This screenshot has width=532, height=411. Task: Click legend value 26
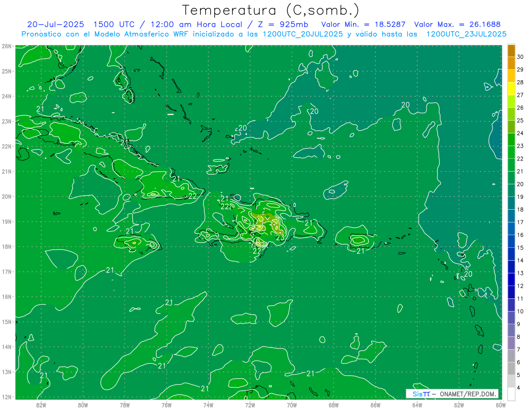tap(520, 107)
